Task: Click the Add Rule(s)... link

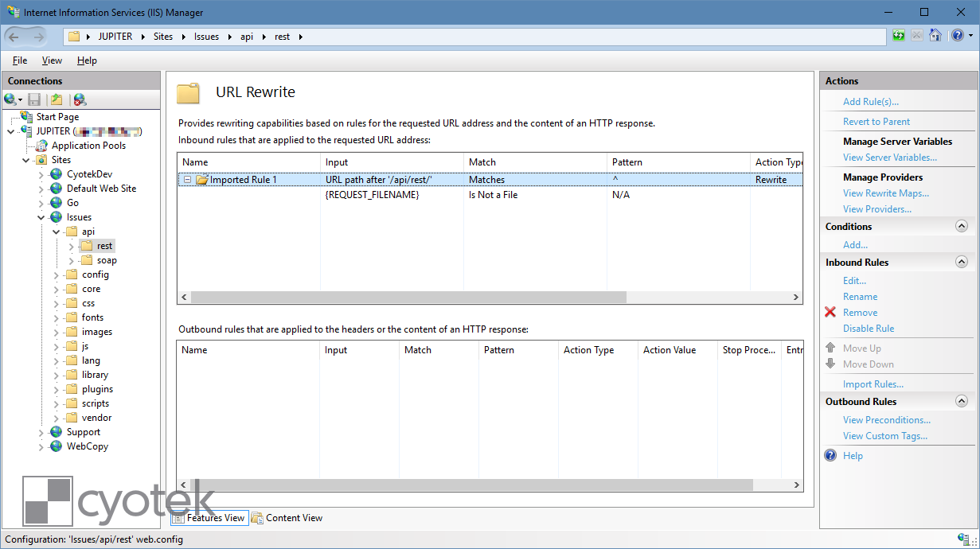Action: pos(871,102)
